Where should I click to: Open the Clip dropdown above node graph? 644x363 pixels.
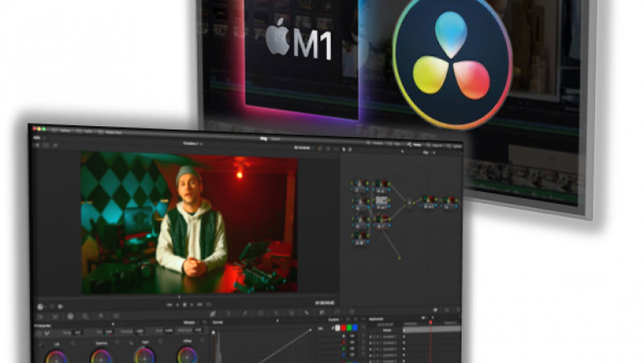(x=429, y=153)
